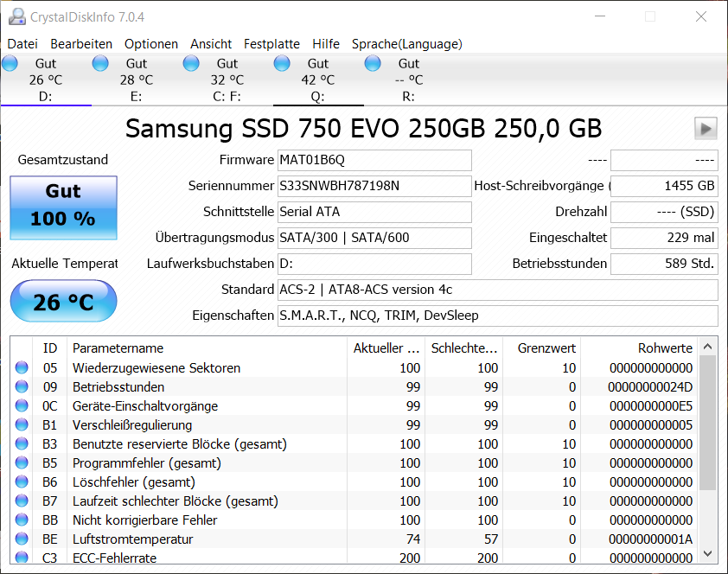Click the status orb for Laufzeit schlechter Blöcke

(x=22, y=501)
